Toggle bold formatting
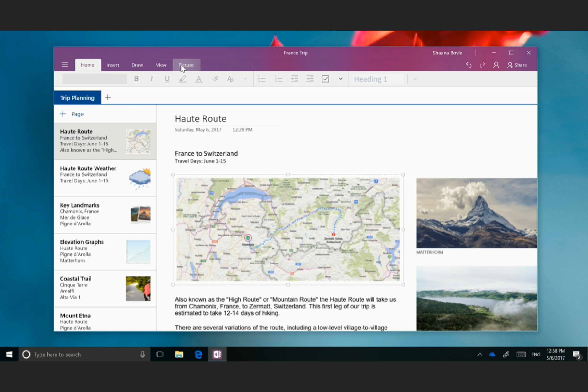Screen dimensions: 588x392 click(x=136, y=79)
